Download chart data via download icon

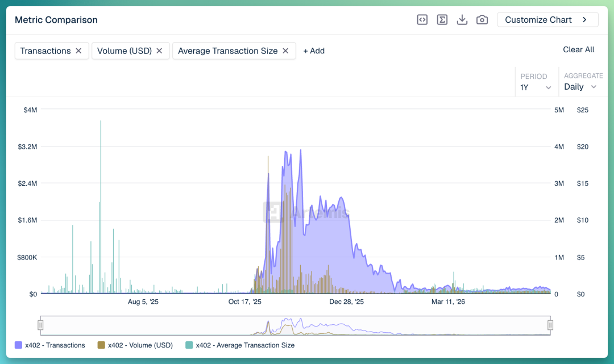tap(462, 19)
